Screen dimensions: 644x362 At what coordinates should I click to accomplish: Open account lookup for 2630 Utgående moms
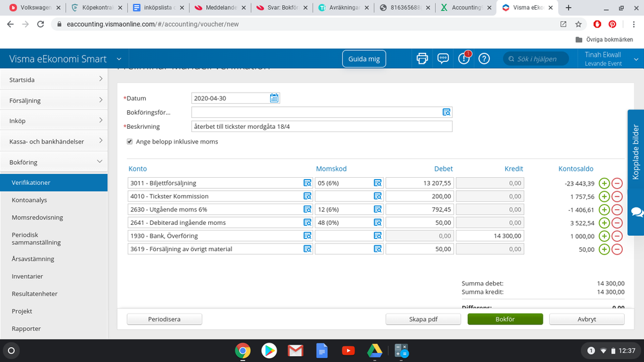click(x=307, y=209)
